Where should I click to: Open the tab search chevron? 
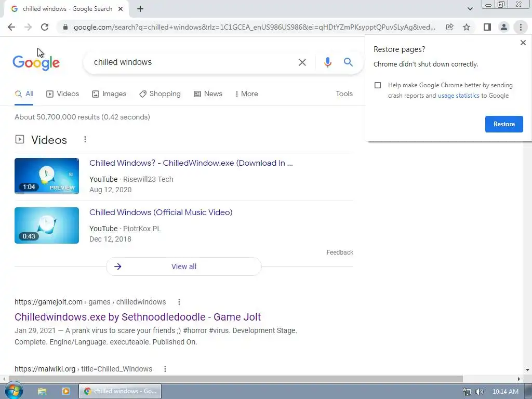click(470, 9)
